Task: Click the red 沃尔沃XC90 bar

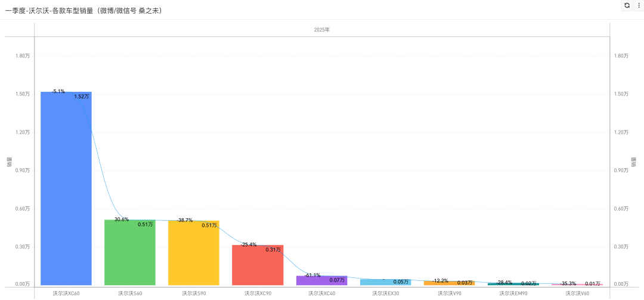Action: pyautogui.click(x=258, y=265)
